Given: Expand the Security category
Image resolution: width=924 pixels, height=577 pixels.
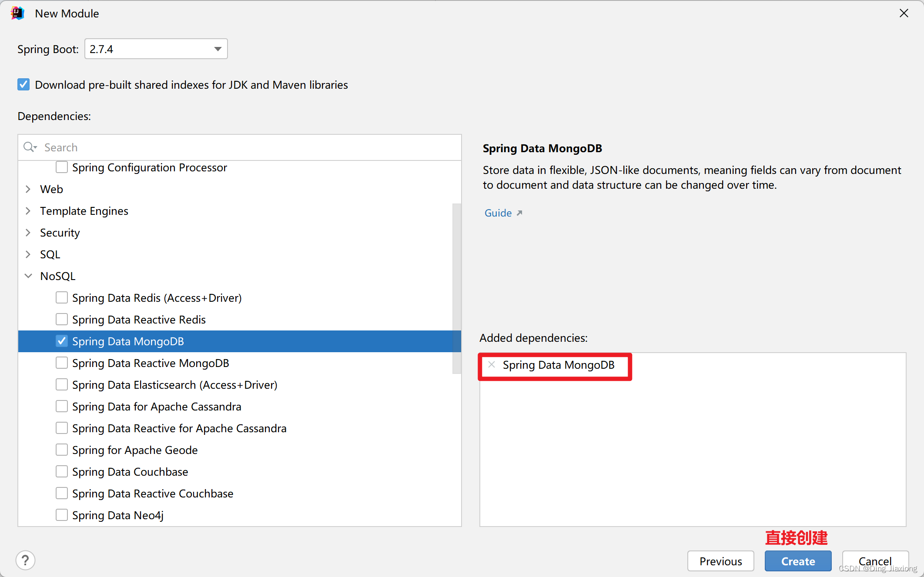Looking at the screenshot, I should (x=28, y=233).
